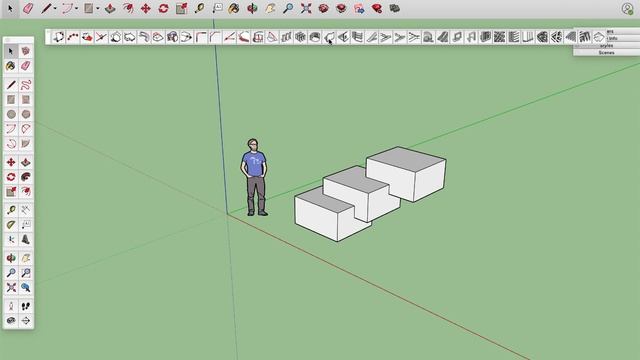Expand the Scenes tray panel
This screenshot has width=640, height=360.
(607, 53)
